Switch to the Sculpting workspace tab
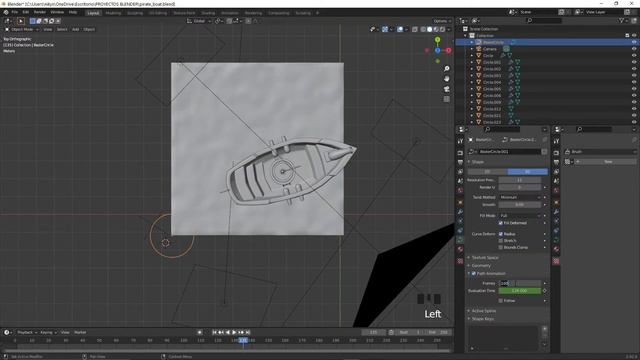This screenshot has height=360, width=640. click(x=135, y=13)
